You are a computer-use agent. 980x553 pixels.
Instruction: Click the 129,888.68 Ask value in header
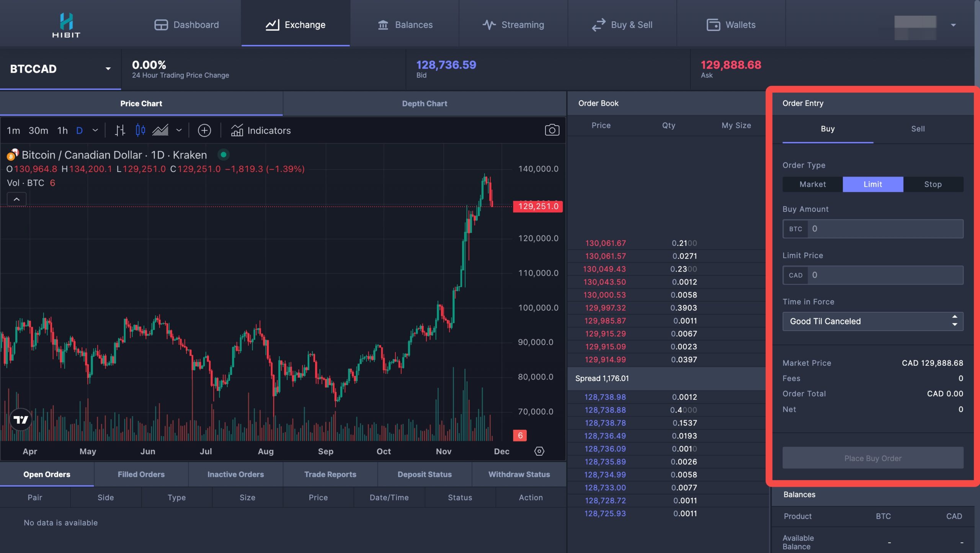pos(731,65)
